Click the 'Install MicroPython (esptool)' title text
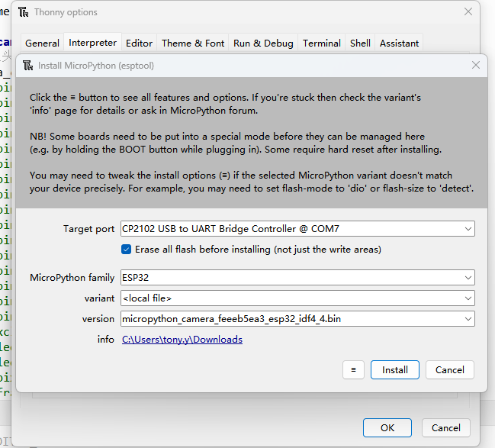The width and height of the screenshot is (495, 448). (x=96, y=66)
